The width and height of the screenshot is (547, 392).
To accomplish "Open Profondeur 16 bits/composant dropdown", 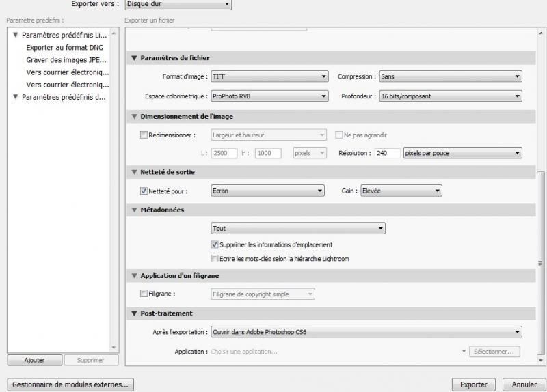I will pos(451,96).
